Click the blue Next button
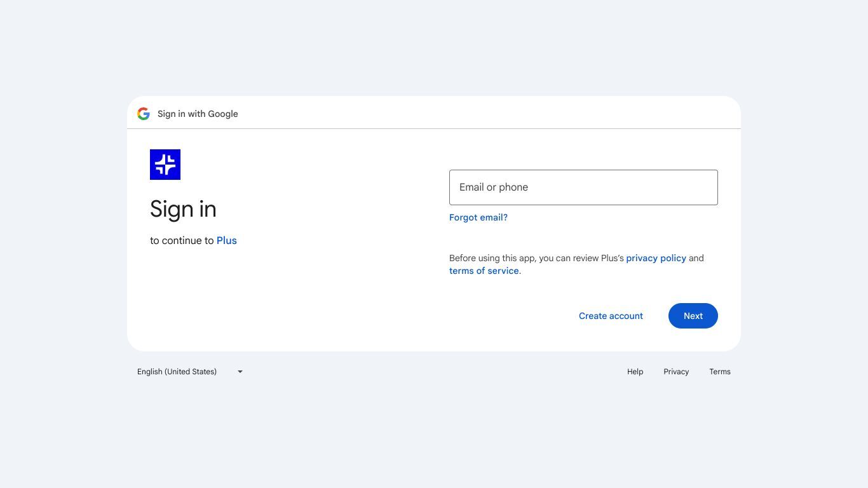Viewport: 868px width, 488px height. (693, 316)
